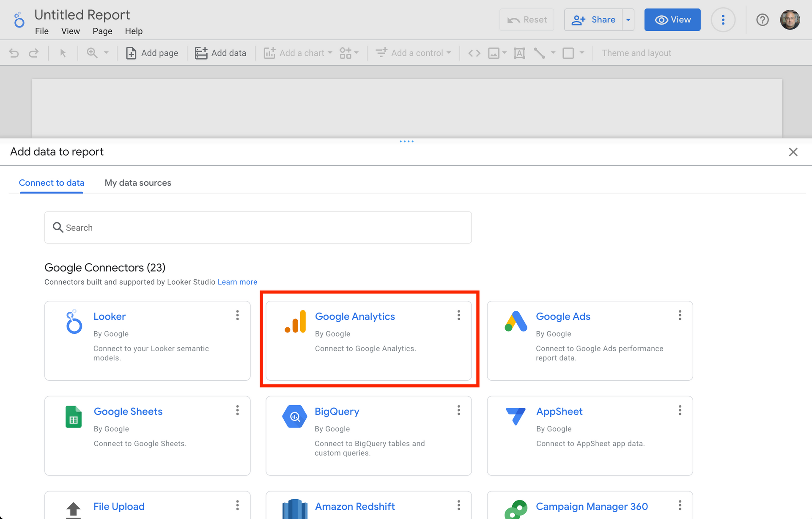Image resolution: width=812 pixels, height=519 pixels.
Task: Select the Campaign Manager 360 connector
Action: (x=590, y=505)
